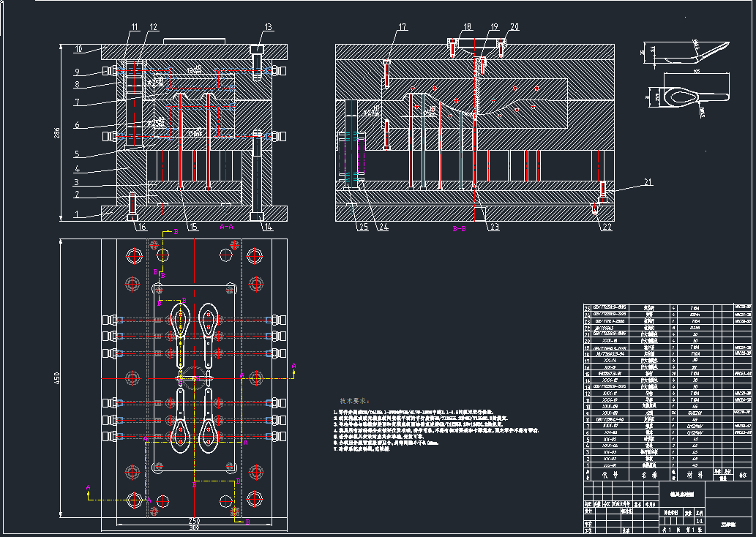Click the 250 width dimension under plan view

click(x=194, y=521)
